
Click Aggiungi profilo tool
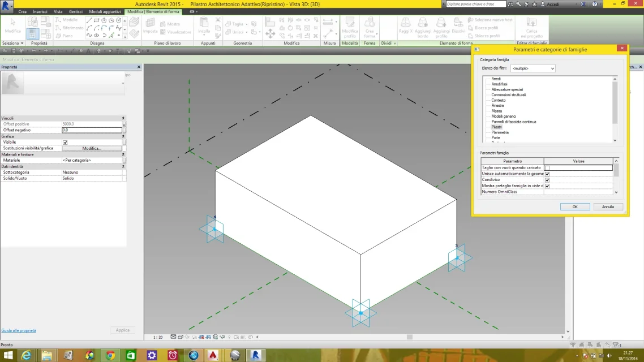point(441,27)
